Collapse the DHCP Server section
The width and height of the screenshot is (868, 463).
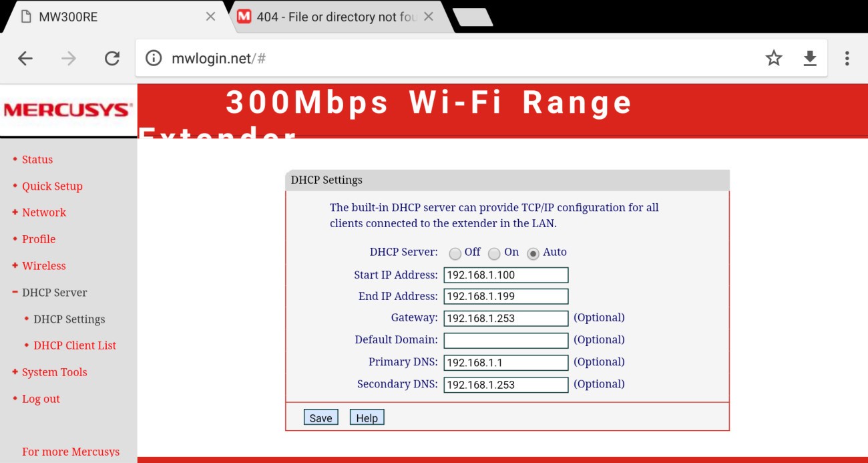coord(54,293)
